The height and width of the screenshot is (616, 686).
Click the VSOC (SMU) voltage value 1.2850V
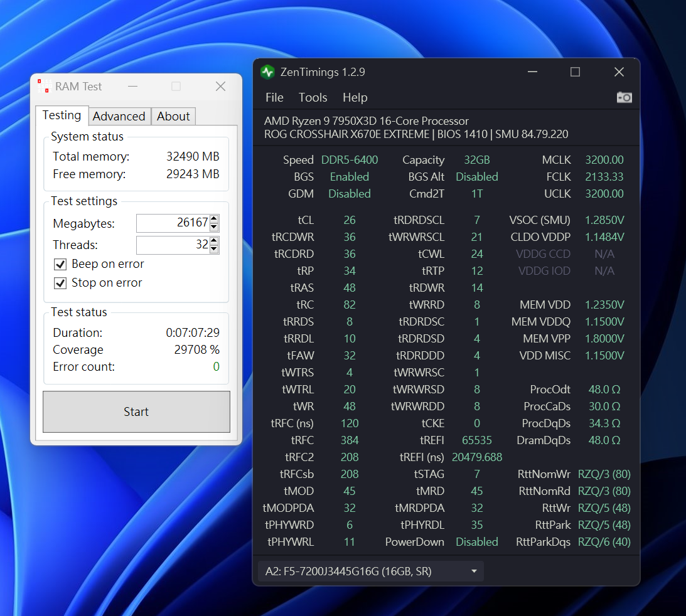[x=604, y=220]
